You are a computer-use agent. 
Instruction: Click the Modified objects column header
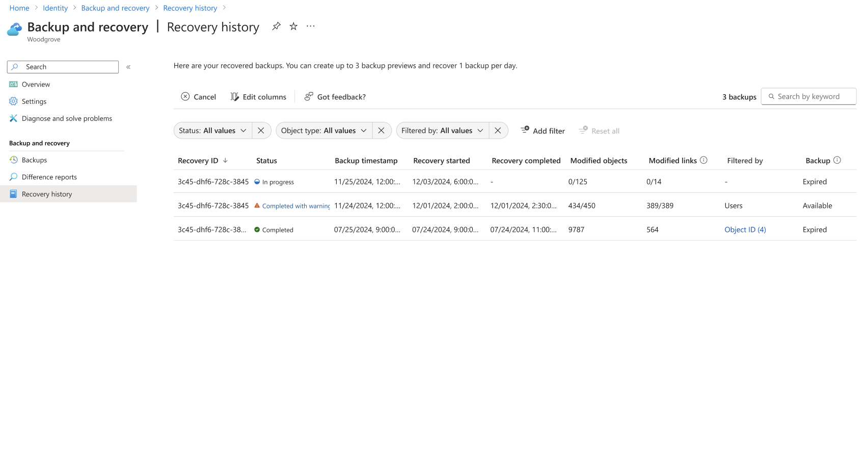coord(599,161)
